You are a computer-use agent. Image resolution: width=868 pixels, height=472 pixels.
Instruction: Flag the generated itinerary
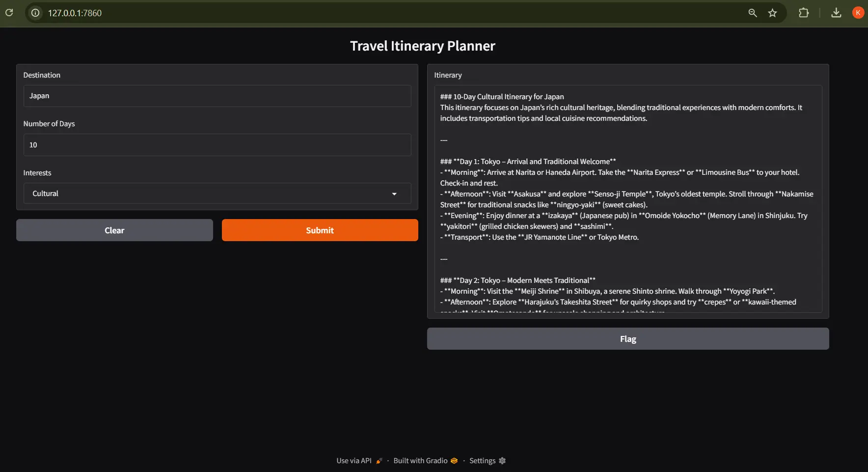[x=627, y=339]
